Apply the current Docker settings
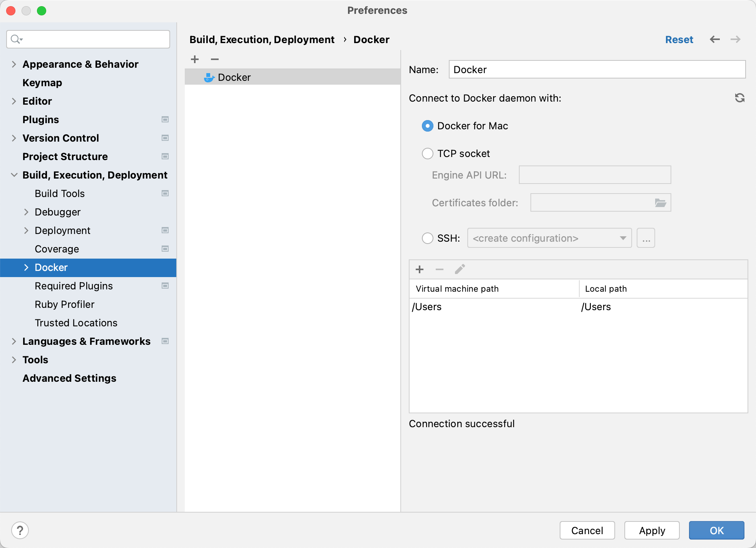Image resolution: width=756 pixels, height=548 pixels. click(652, 530)
